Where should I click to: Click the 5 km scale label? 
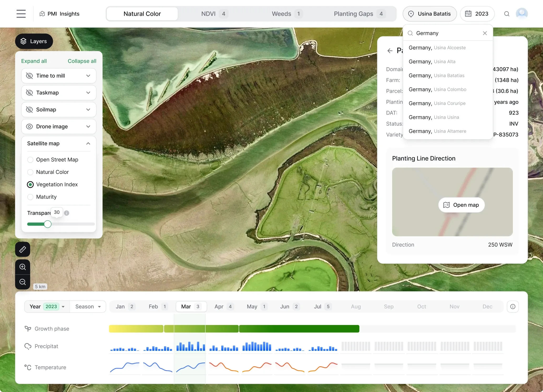[x=40, y=286]
